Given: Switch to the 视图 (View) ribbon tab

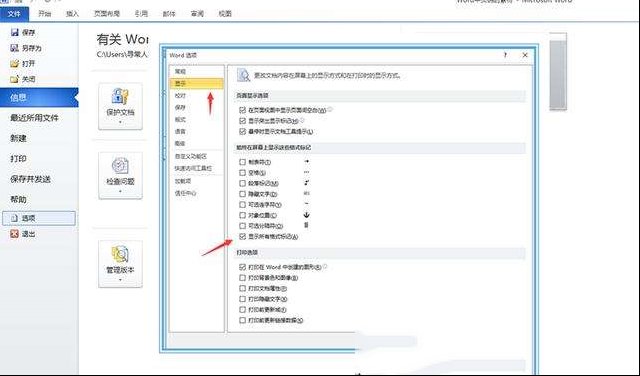Looking at the screenshot, I should tap(225, 13).
